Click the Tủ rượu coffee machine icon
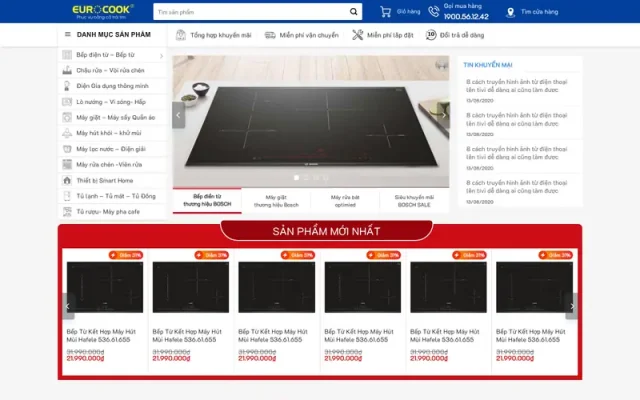Image resolution: width=640 pixels, height=400 pixels. point(67,212)
